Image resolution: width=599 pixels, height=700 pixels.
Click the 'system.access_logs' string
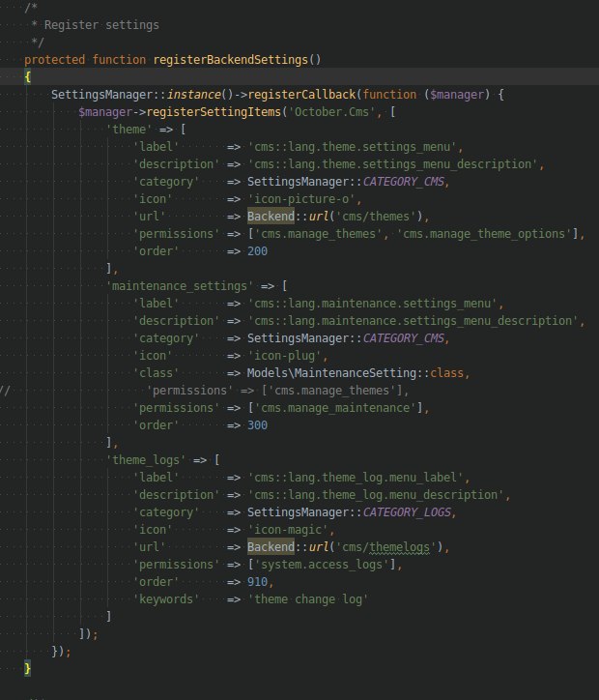tap(322, 565)
